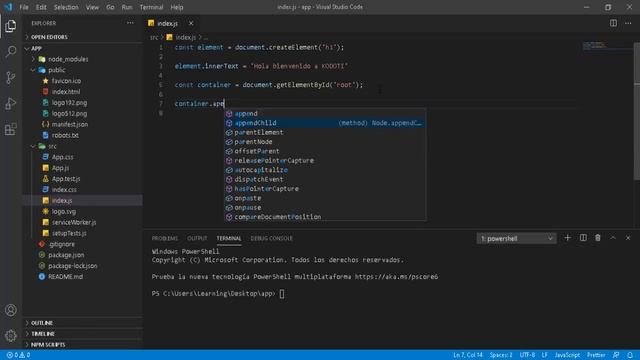The image size is (640, 360).
Task: Open App.js in the file tree
Action: tap(60, 168)
